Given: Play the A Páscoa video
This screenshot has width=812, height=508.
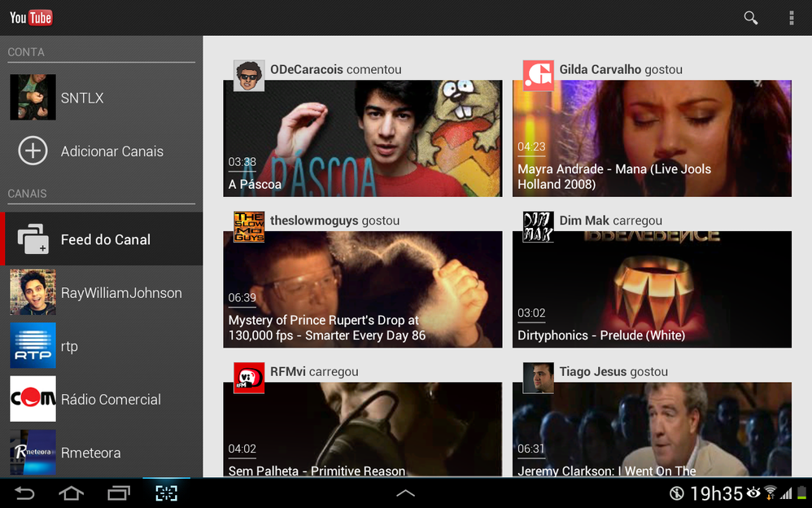Looking at the screenshot, I should tap(362, 138).
